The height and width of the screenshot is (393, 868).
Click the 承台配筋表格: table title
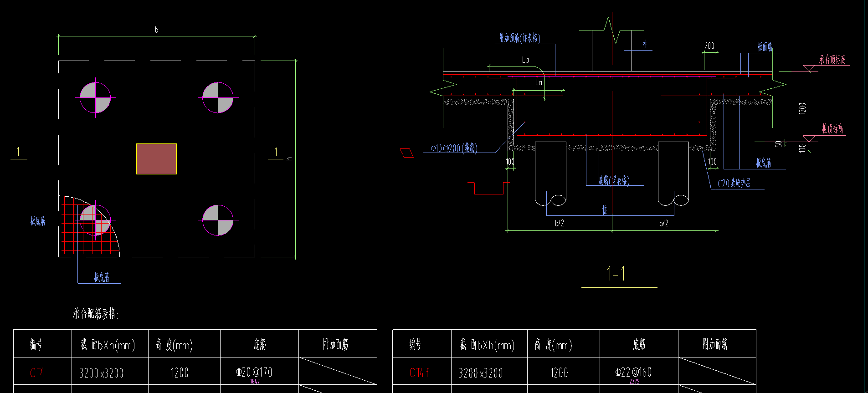96,314
